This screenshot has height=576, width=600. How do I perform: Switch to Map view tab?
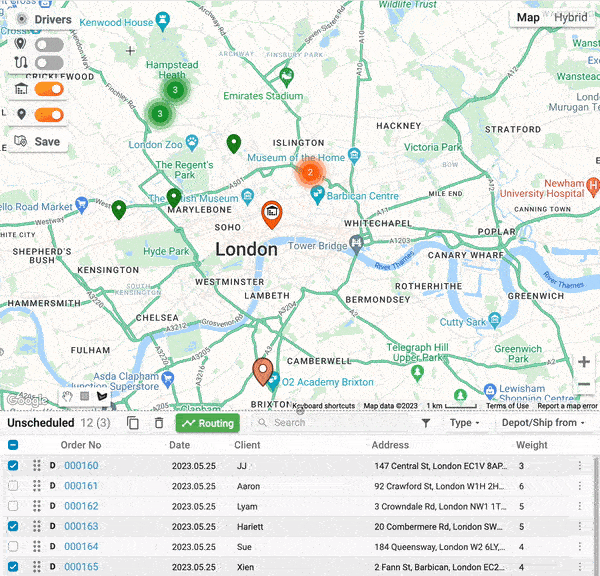point(528,17)
